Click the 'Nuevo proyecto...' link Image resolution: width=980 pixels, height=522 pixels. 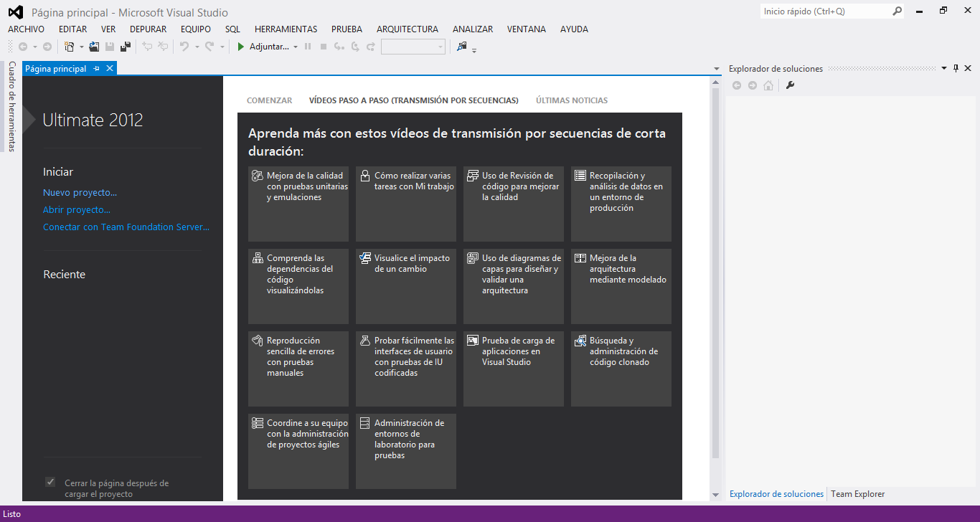[80, 193]
